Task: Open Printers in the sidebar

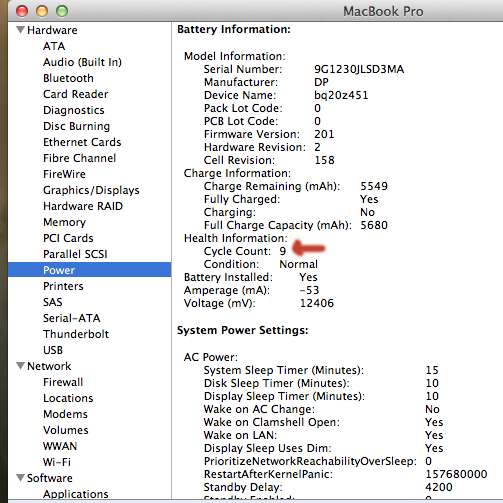Action: point(63,286)
